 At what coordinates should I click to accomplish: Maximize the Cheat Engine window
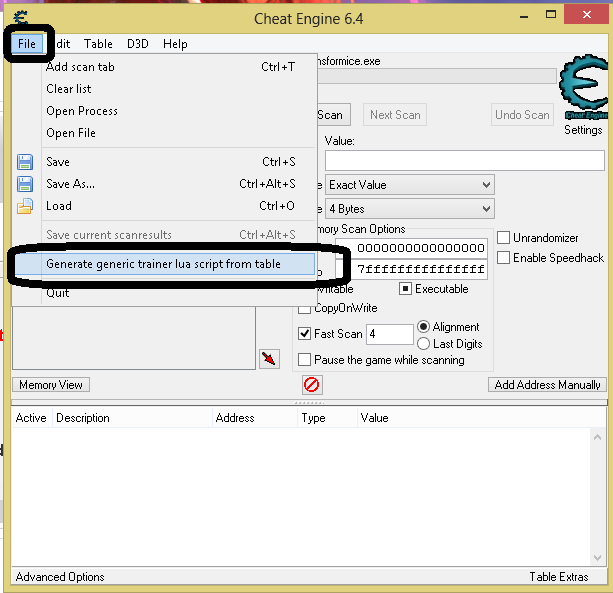coord(551,14)
